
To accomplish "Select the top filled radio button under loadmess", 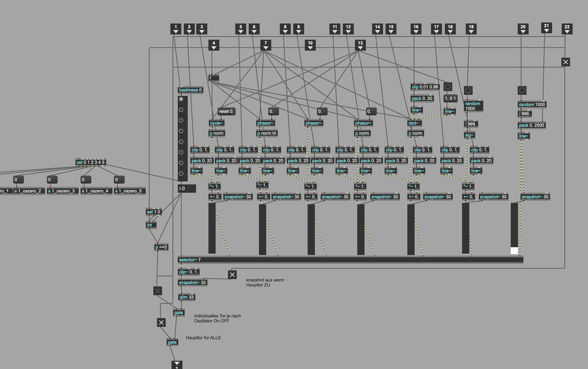I will pyautogui.click(x=181, y=99).
